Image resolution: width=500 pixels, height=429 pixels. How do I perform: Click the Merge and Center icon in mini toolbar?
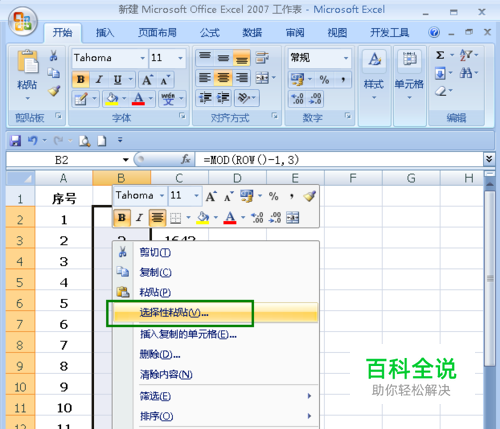click(292, 218)
